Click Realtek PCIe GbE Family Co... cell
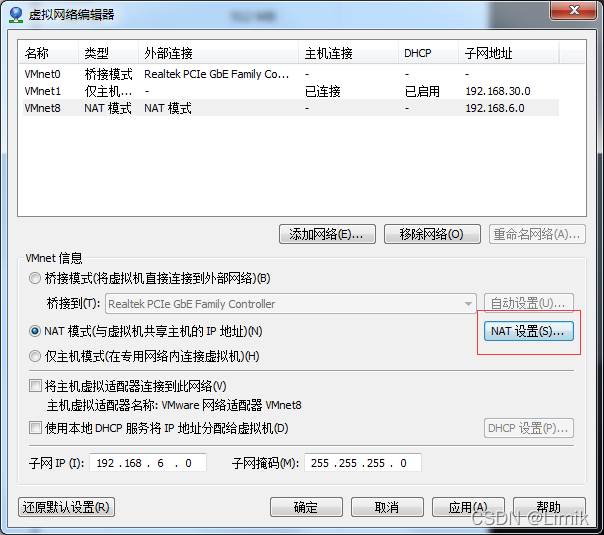This screenshot has height=535, width=604. click(x=216, y=74)
